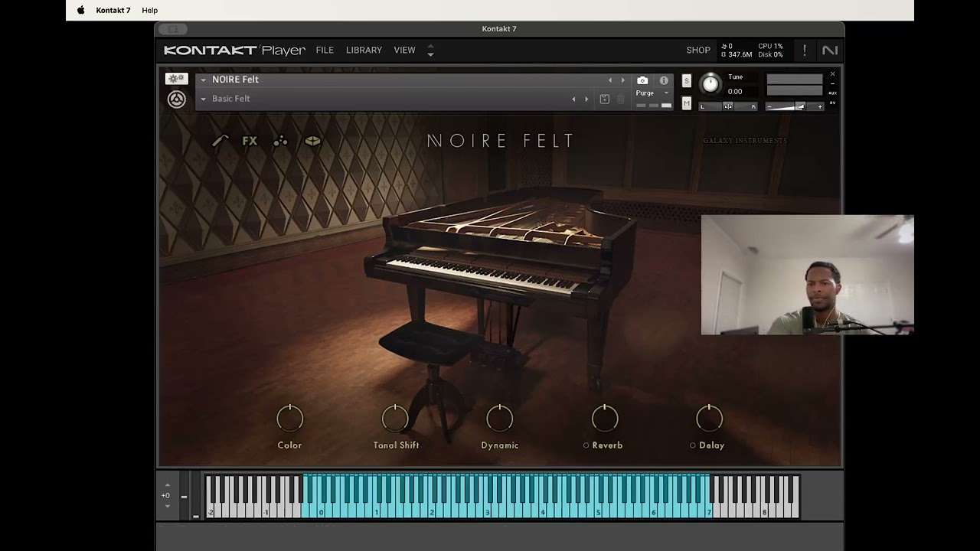Image resolution: width=980 pixels, height=551 pixels.
Task: Open the VIEW menu
Action: tap(404, 50)
